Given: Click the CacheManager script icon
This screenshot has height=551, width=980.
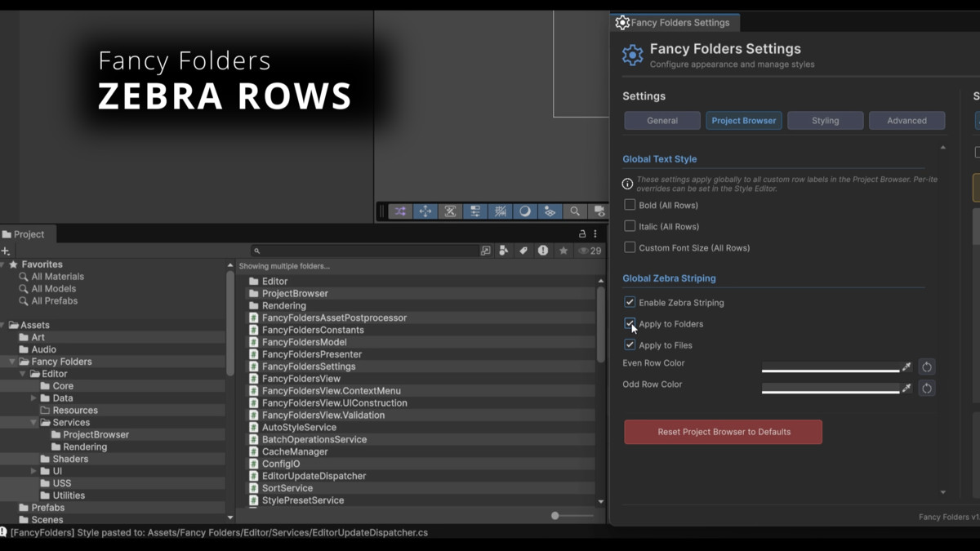Looking at the screenshot, I should [253, 451].
